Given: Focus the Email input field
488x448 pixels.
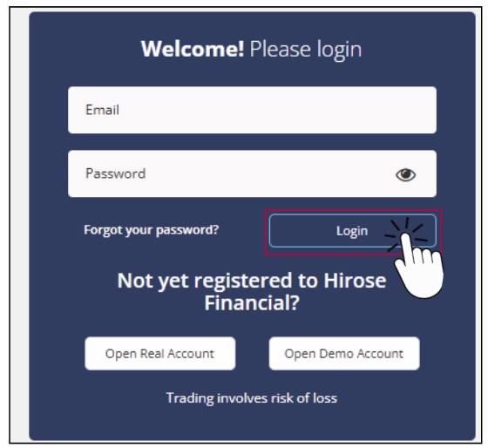Looking at the screenshot, I should (252, 110).
